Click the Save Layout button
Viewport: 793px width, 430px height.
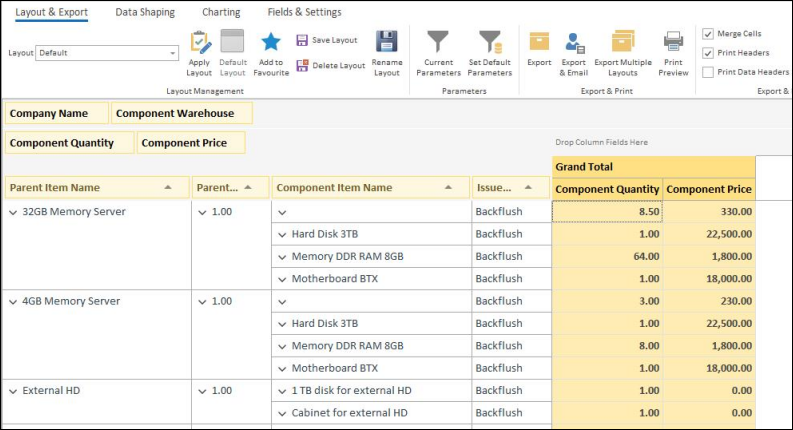point(326,40)
